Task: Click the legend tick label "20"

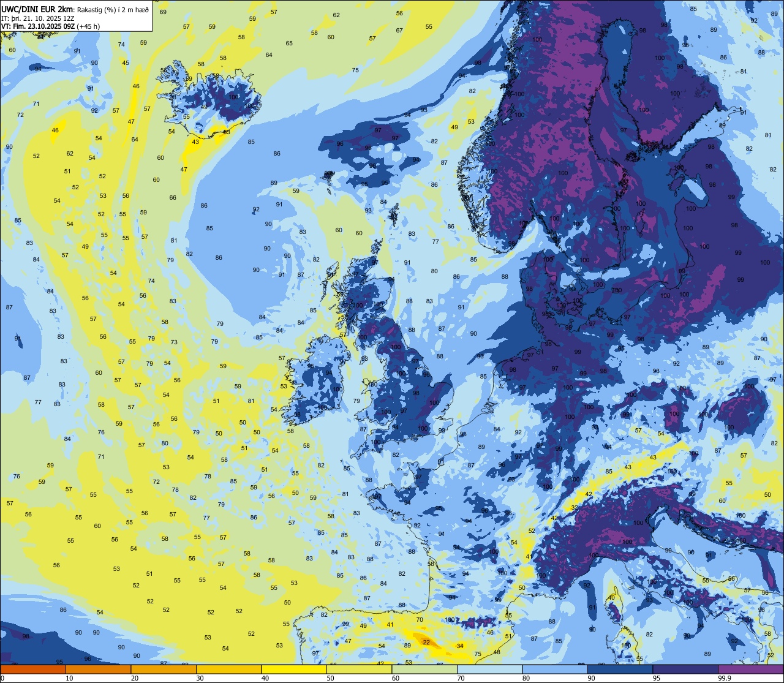Action: pos(135,678)
